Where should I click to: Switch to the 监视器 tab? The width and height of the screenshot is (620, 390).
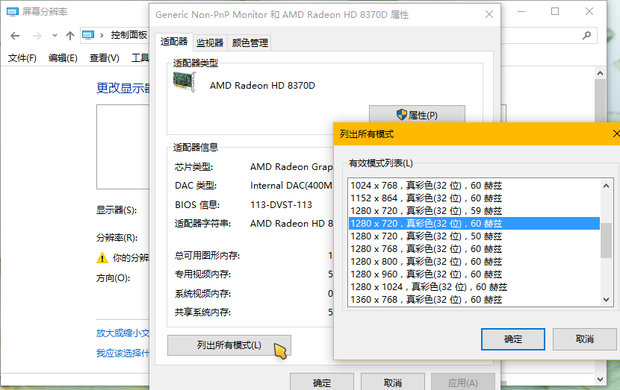click(210, 43)
